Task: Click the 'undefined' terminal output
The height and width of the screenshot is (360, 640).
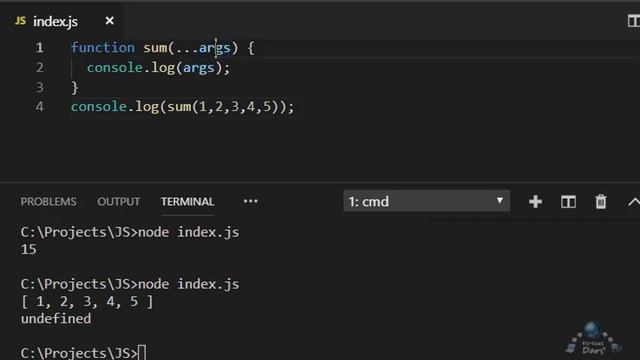Action: tap(56, 318)
